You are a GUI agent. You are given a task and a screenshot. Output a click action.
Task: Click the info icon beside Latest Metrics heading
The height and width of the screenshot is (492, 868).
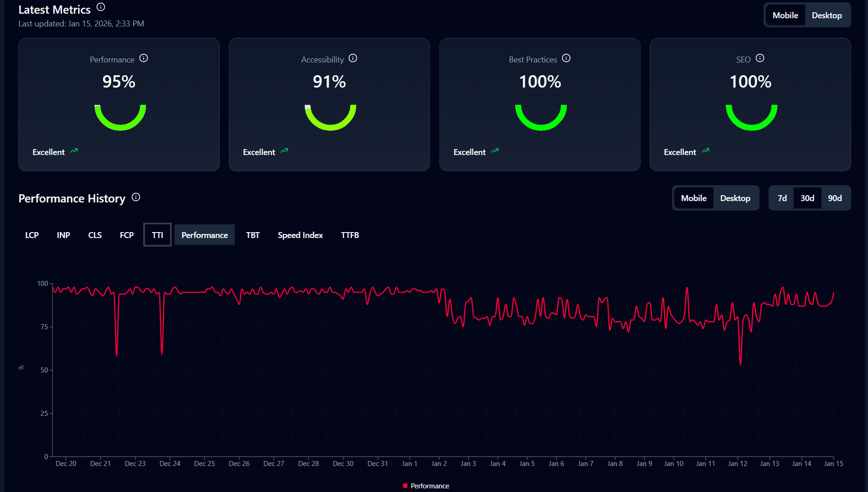(100, 7)
